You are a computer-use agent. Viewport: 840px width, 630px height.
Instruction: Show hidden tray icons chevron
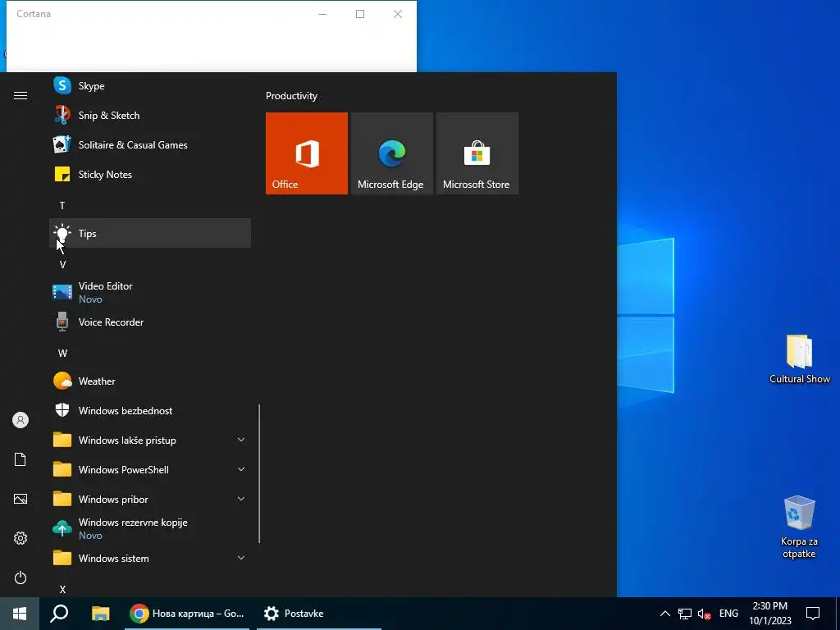click(x=664, y=614)
